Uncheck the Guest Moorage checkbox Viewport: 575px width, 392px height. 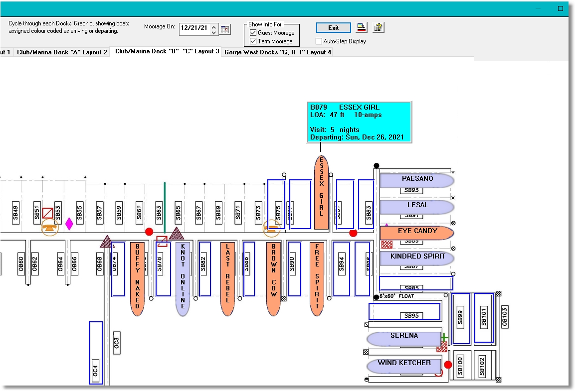click(254, 33)
